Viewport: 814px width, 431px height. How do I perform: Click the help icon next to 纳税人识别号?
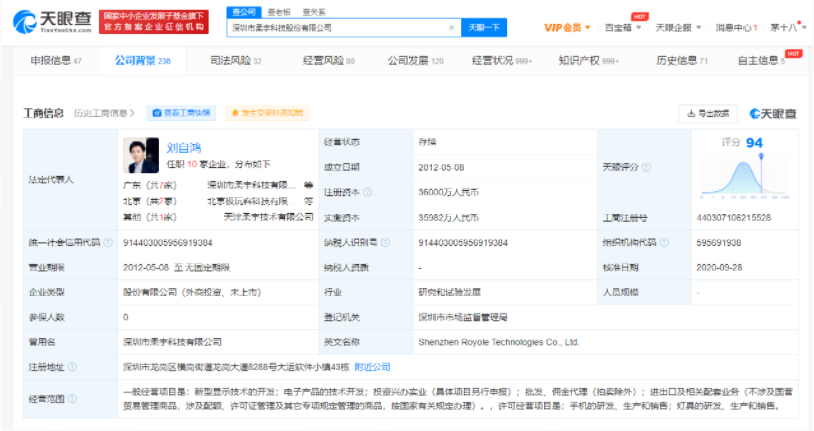[385, 243]
